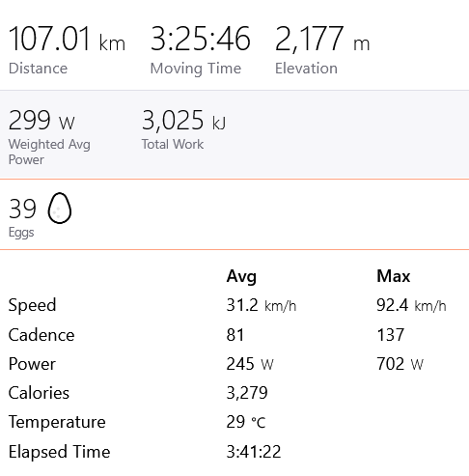This screenshot has height=476, width=469.
Task: Click the max speed 92.4 km/h
Action: click(411, 305)
